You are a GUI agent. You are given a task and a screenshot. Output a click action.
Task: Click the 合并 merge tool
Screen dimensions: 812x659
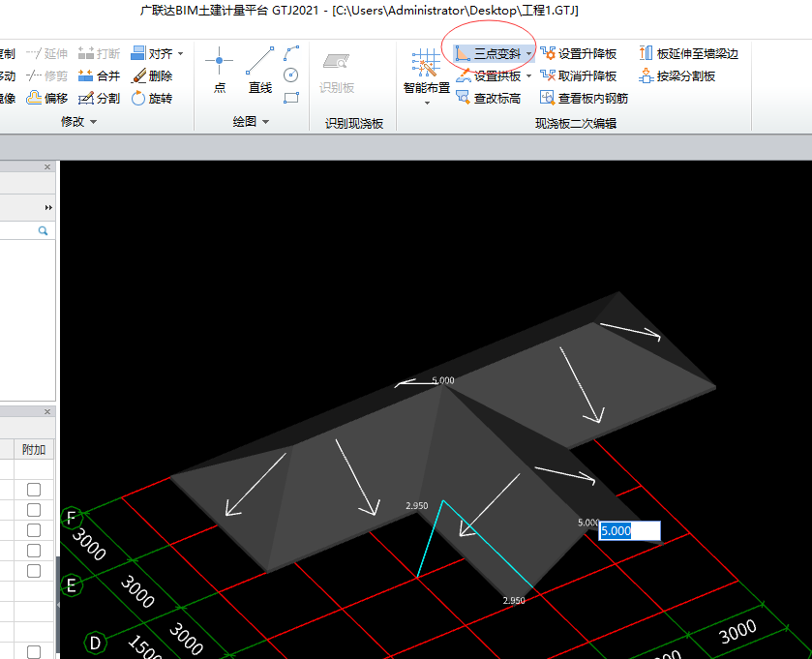(100, 76)
